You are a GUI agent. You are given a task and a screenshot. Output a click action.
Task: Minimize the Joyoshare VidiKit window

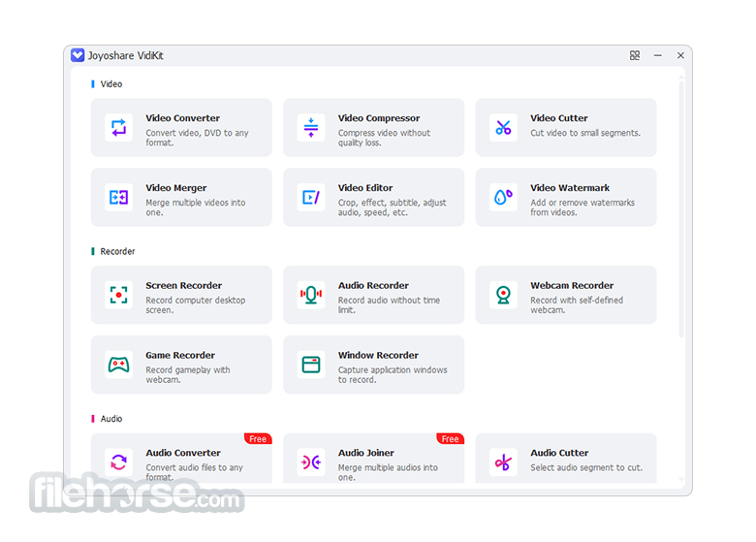pos(658,55)
